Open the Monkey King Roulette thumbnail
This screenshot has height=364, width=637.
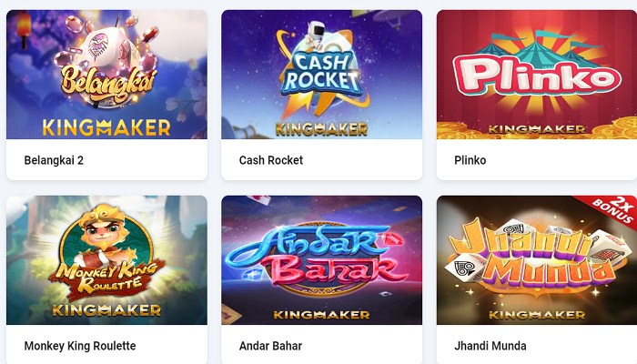pos(106,260)
